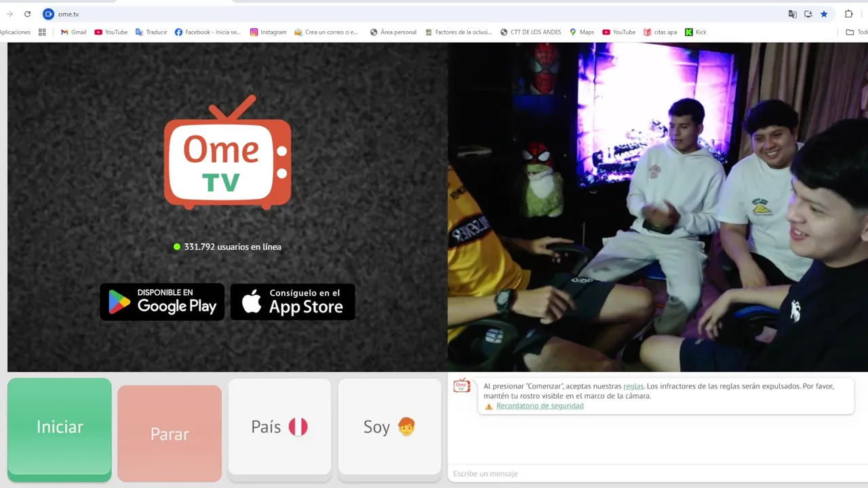Screen dimensions: 868x488
Task: Reload the page with the refresh icon
Action: (x=27, y=14)
